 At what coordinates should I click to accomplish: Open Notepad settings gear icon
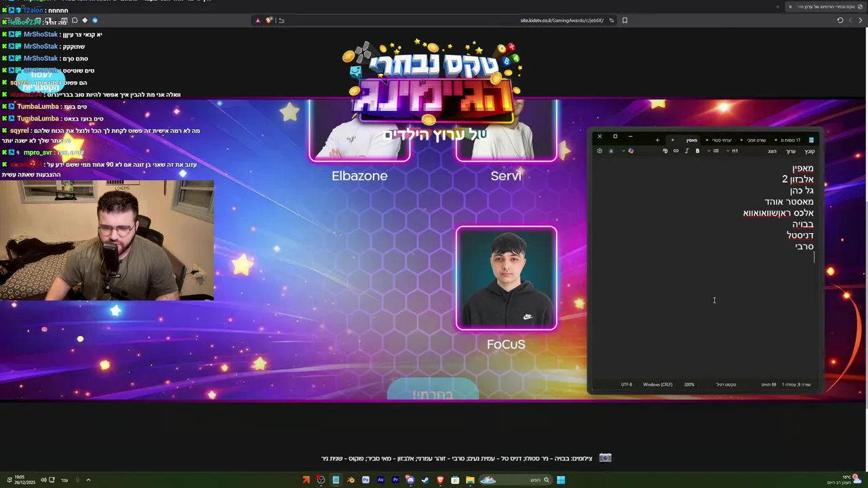[599, 150]
